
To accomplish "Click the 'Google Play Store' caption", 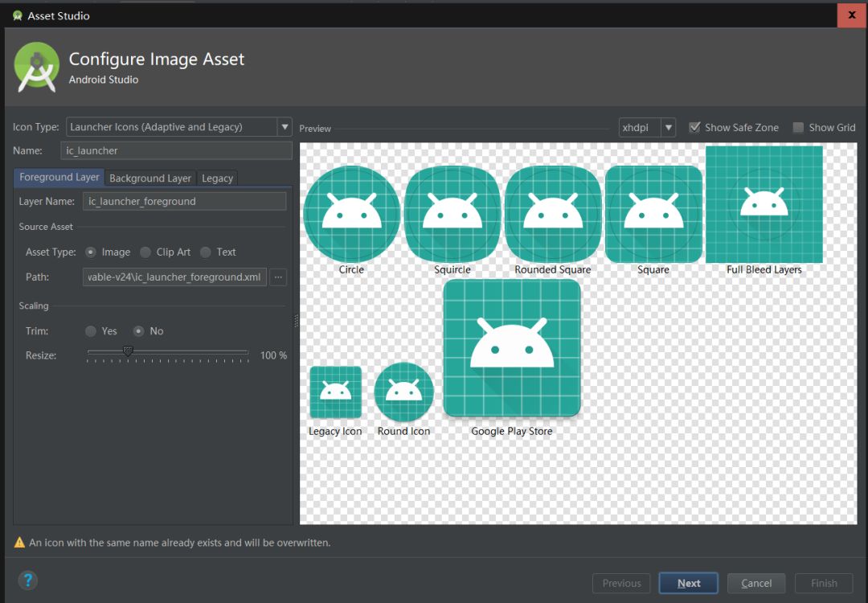I will (512, 432).
